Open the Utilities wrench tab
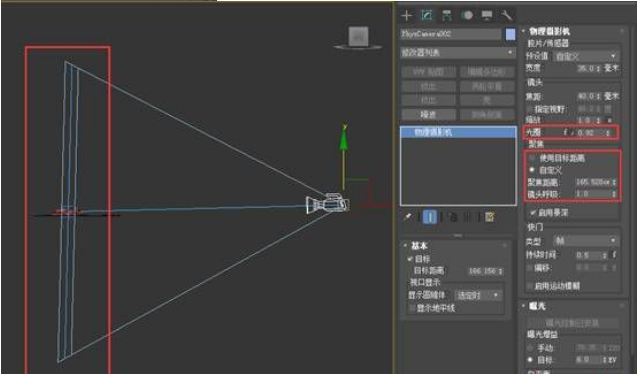 (506, 15)
